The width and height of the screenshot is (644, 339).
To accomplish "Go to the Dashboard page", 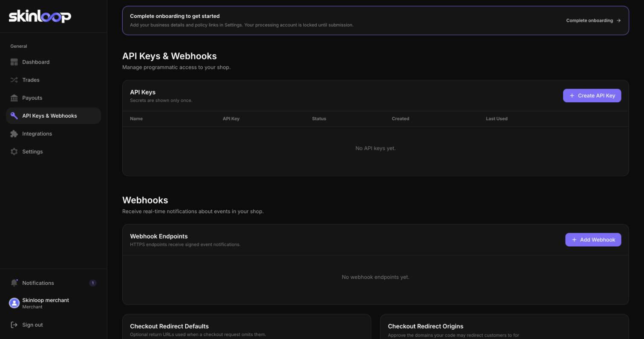I will (53, 62).
